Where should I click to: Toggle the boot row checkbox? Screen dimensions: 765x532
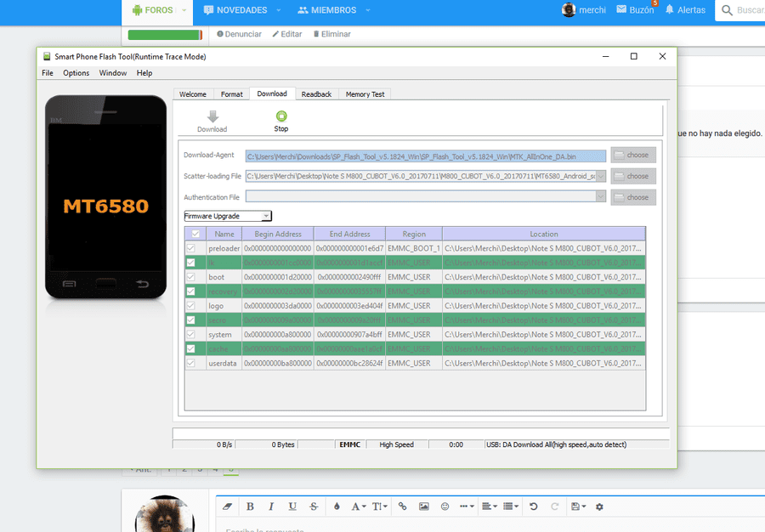[190, 277]
